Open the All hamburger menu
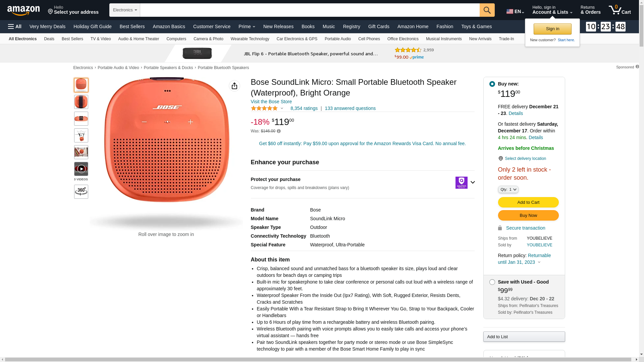This screenshot has height=362, width=644. (x=15, y=26)
